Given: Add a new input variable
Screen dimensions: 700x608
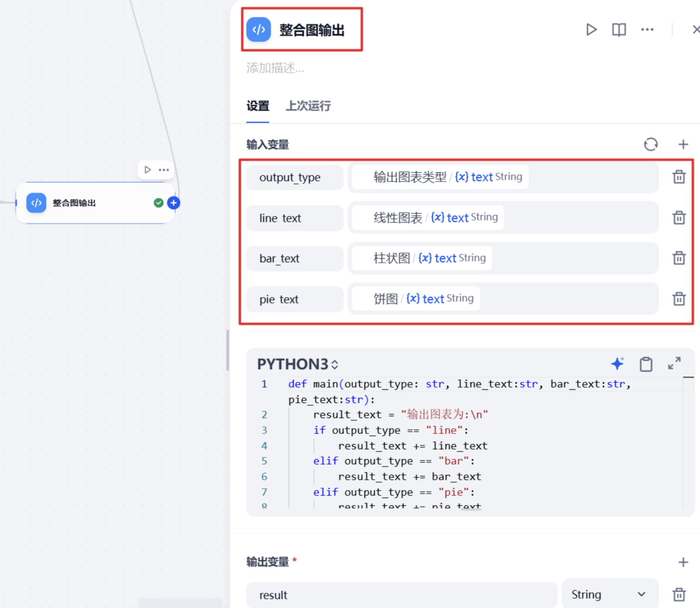Looking at the screenshot, I should 683,144.
